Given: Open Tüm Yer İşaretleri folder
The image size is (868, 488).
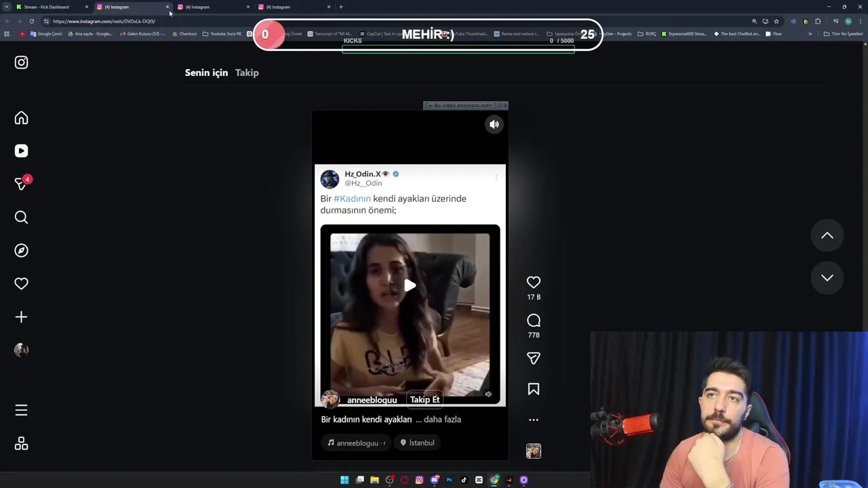Looking at the screenshot, I should 843,33.
